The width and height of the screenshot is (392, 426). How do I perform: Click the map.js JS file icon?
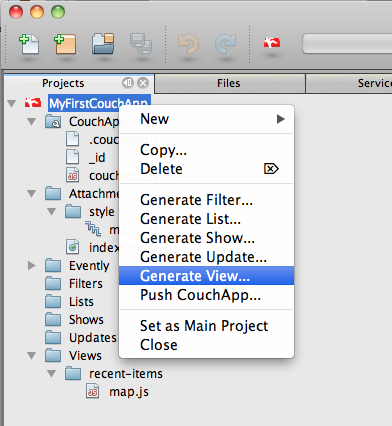coord(93,391)
